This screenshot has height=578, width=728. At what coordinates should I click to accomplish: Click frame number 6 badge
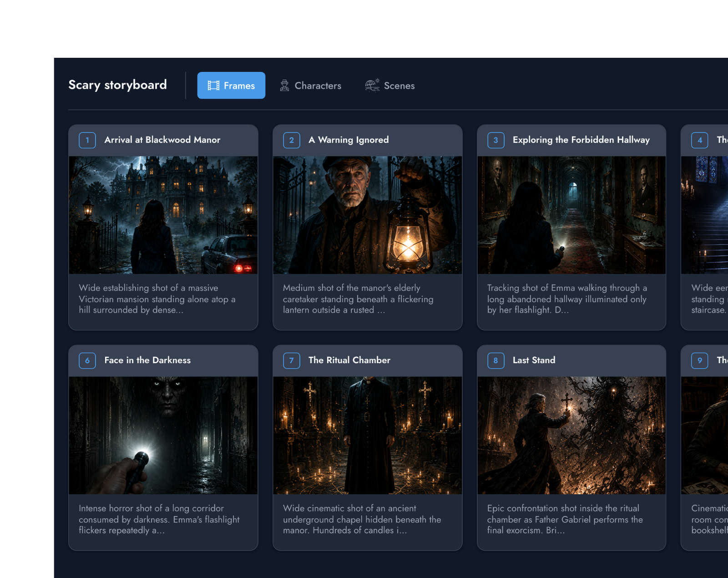(87, 360)
